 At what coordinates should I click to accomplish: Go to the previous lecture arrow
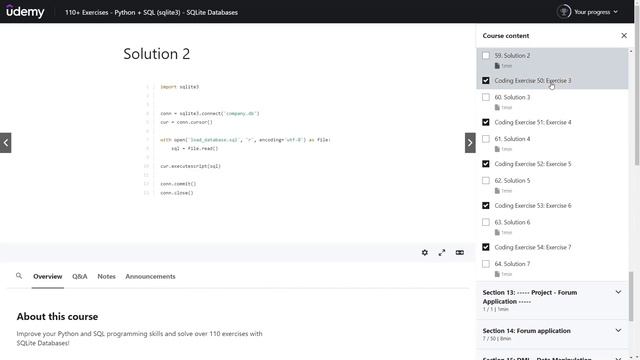click(x=6, y=143)
